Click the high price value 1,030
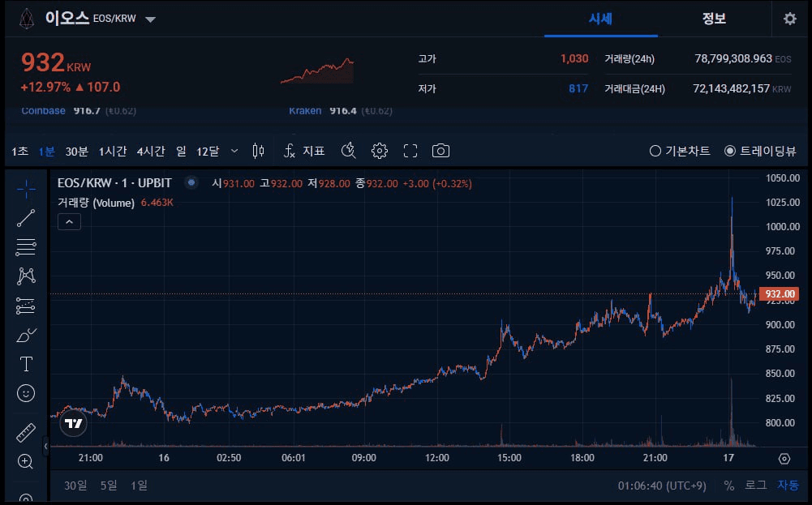The image size is (812, 505). click(x=574, y=58)
